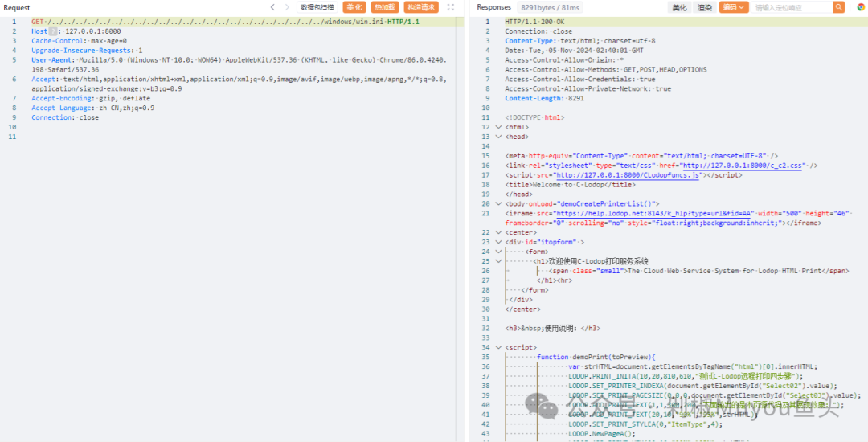
Task: Focus the 请输入定位响应 search field
Action: pyautogui.click(x=792, y=7)
